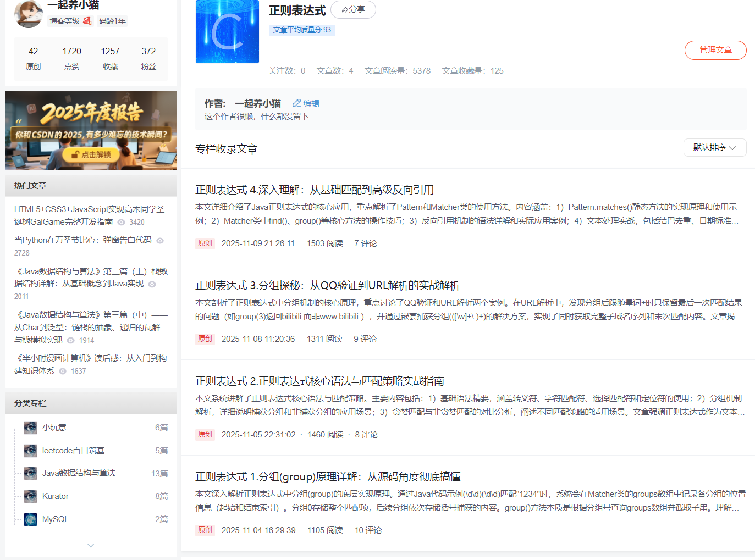755x560 pixels.
Task: Click the 小玩意 column icon in 分类专栏
Action: click(30, 427)
